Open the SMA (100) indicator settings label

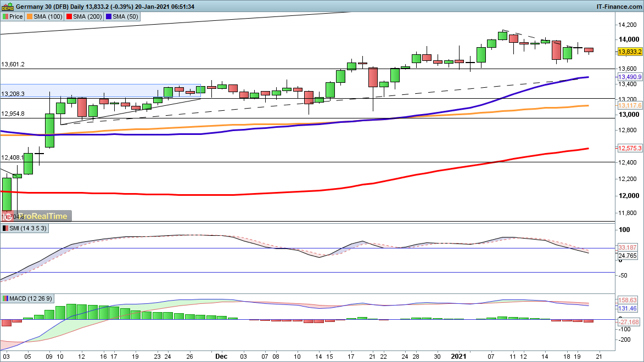[48, 16]
